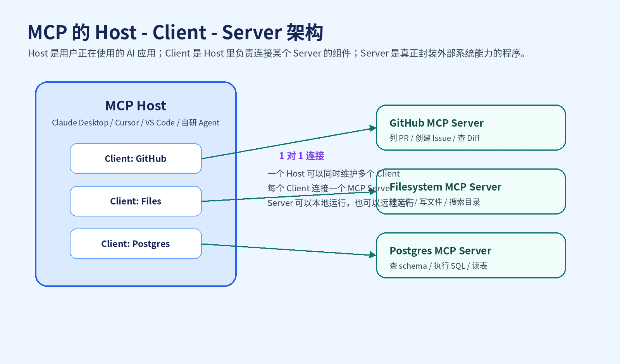The height and width of the screenshot is (364, 620).
Task: Click '查 schema / 执行 SQL / 读表' description
Action: click(438, 266)
